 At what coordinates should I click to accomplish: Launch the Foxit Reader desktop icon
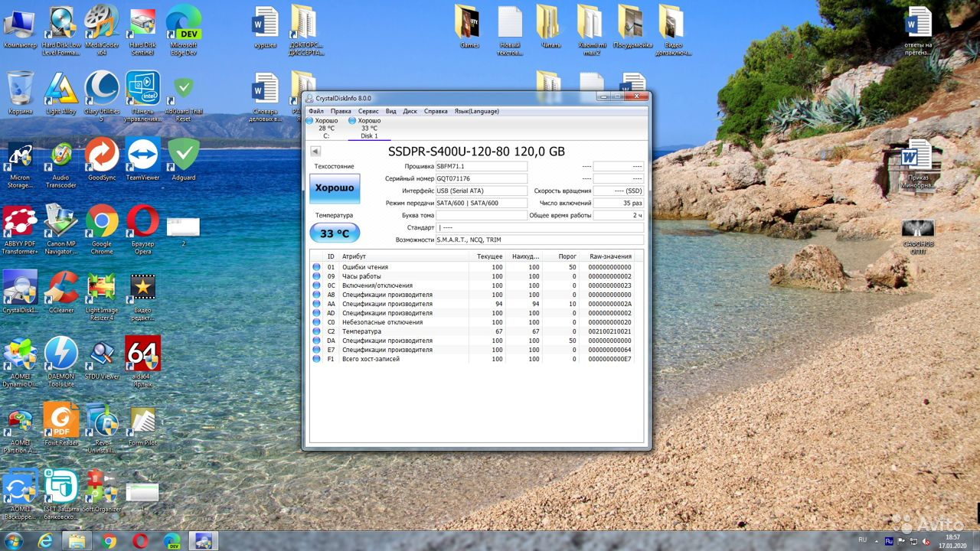click(60, 422)
